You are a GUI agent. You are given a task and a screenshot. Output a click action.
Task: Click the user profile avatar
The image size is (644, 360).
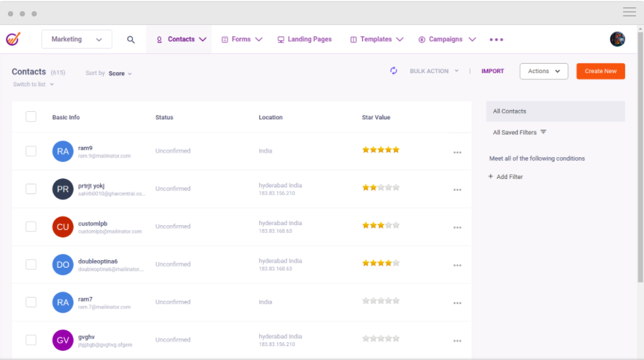coord(617,39)
